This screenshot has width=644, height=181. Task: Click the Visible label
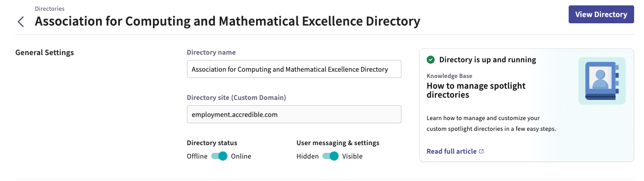[352, 156]
